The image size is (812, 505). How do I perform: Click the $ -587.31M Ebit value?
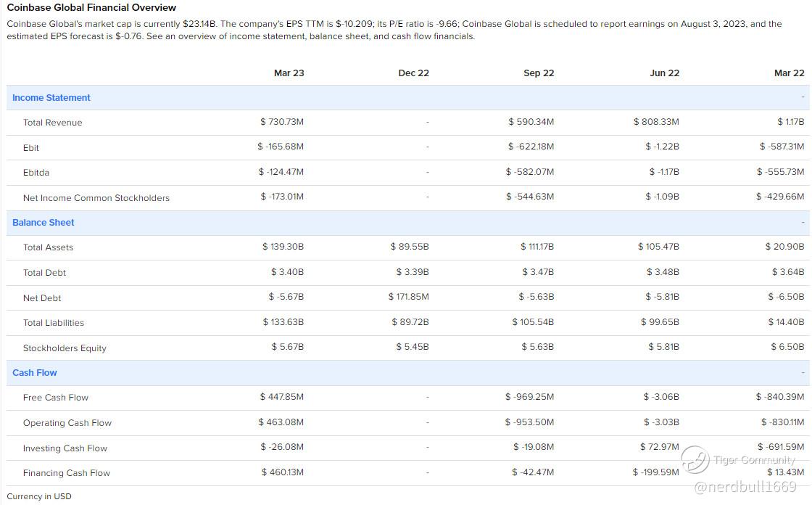tap(782, 147)
